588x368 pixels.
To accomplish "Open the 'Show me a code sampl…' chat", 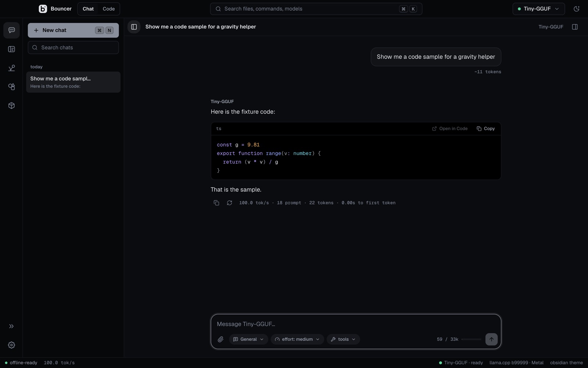I will 73,82.
